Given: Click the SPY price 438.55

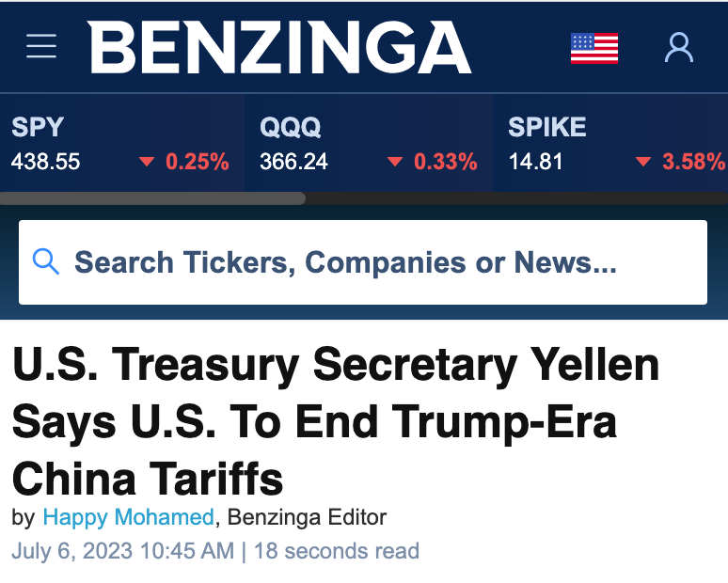Looking at the screenshot, I should (45, 162).
